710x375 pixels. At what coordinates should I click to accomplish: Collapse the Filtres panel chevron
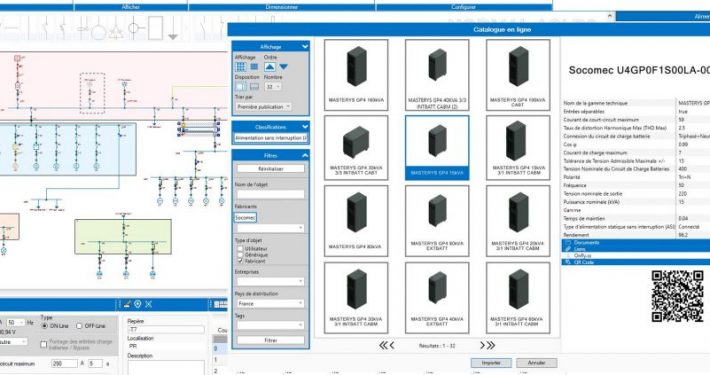coord(305,155)
